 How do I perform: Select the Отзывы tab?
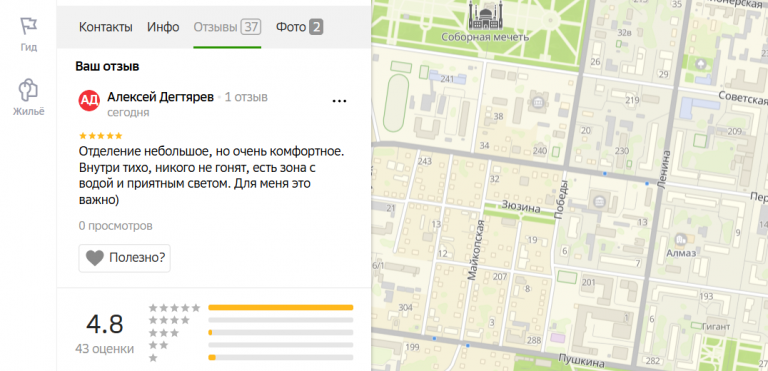click(x=227, y=27)
